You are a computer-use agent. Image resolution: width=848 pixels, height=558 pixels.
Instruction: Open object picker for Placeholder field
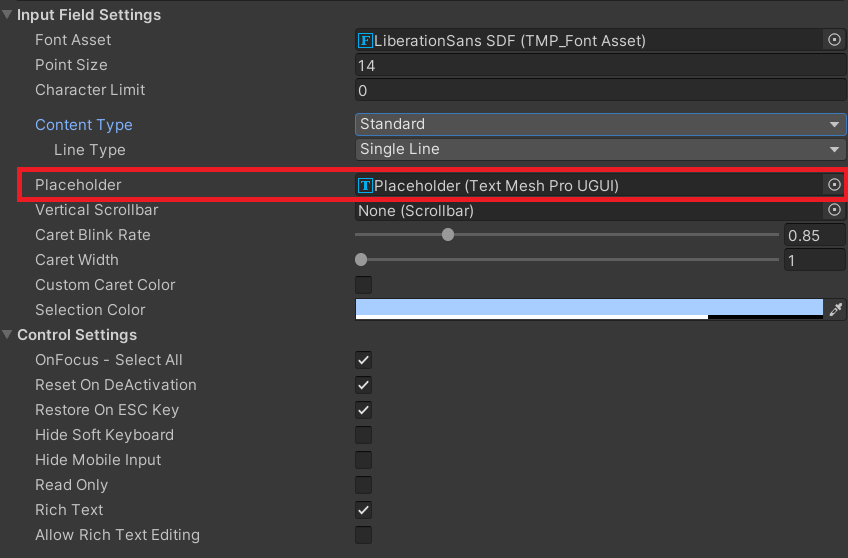click(x=834, y=185)
